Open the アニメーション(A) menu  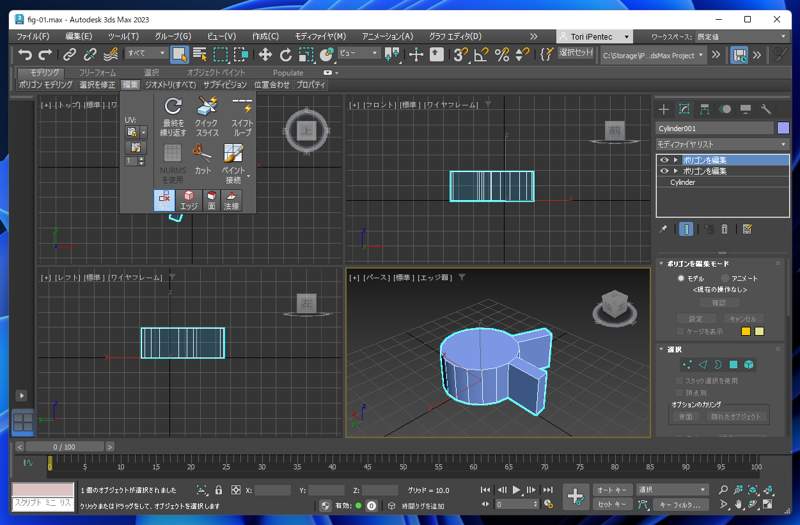(x=387, y=37)
